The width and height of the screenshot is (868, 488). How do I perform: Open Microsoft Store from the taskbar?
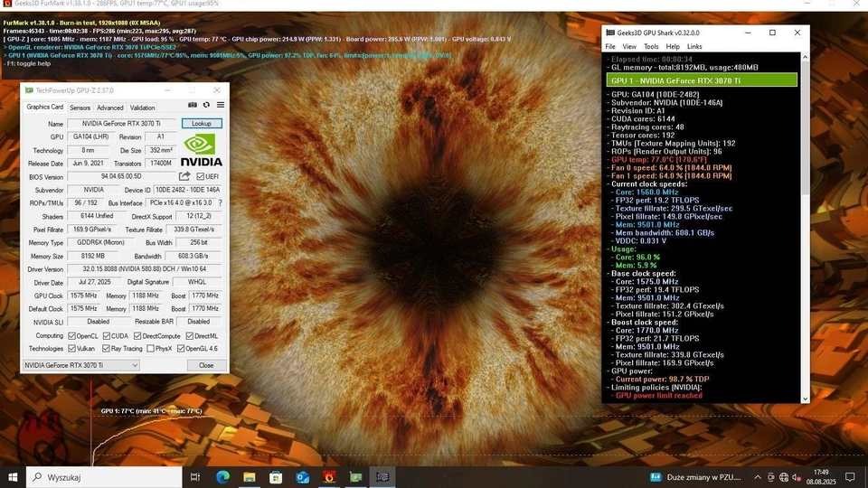pyautogui.click(x=276, y=477)
